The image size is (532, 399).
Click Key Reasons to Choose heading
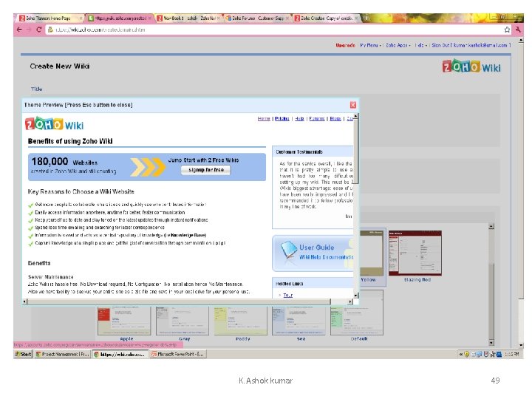(81, 191)
